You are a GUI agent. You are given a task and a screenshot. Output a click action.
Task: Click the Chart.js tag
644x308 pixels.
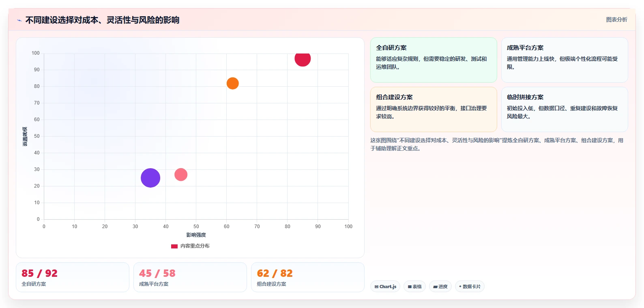click(385, 287)
